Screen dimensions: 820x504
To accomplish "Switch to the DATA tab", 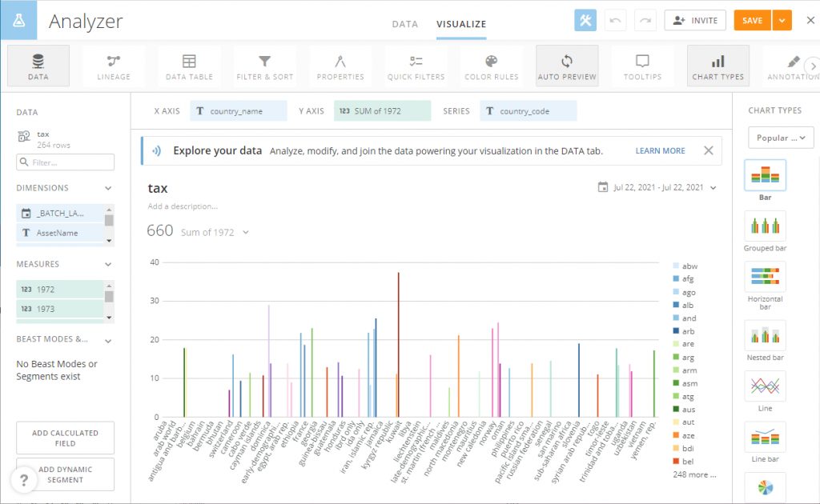I will coord(405,24).
